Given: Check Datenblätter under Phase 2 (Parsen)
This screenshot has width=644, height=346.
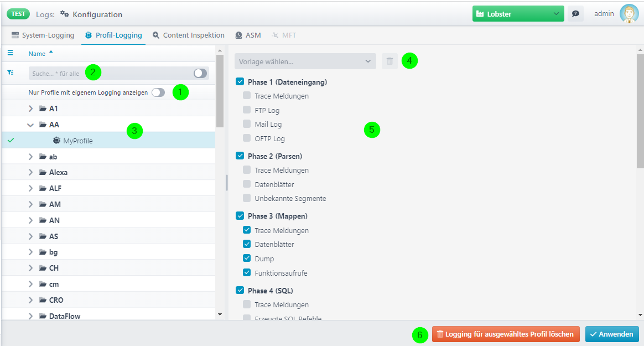Looking at the screenshot, I should pyautogui.click(x=246, y=184).
